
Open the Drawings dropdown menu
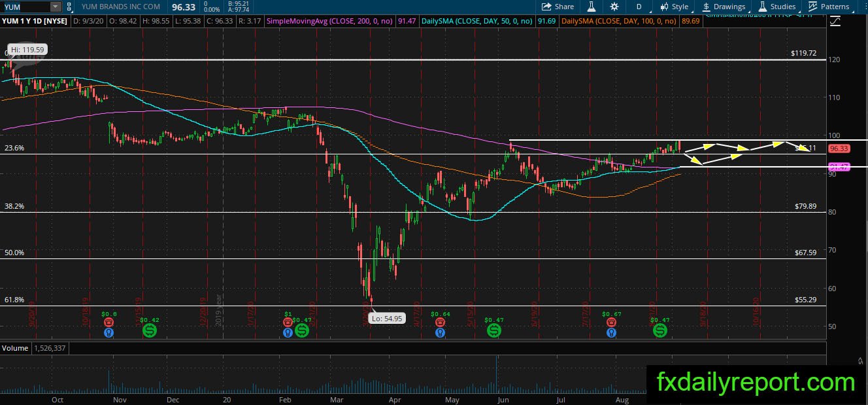coord(723,7)
